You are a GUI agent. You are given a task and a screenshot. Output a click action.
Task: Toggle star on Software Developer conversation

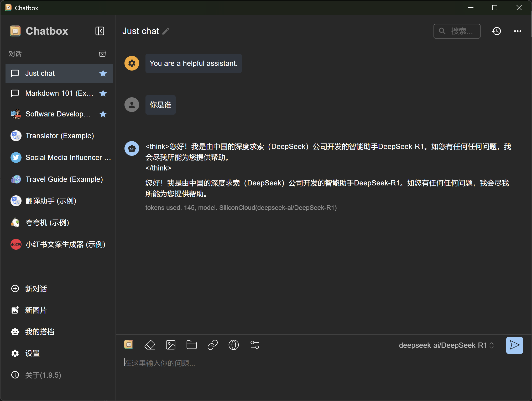click(103, 114)
